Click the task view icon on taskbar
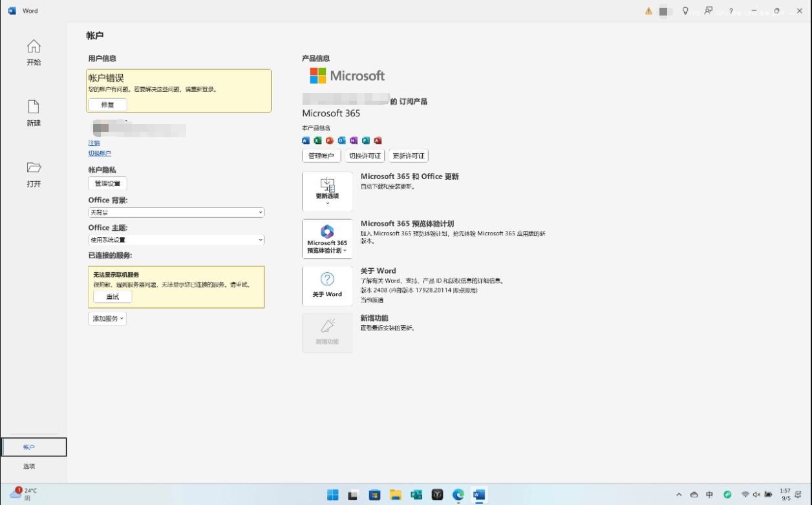This screenshot has height=505, width=812. click(353, 495)
